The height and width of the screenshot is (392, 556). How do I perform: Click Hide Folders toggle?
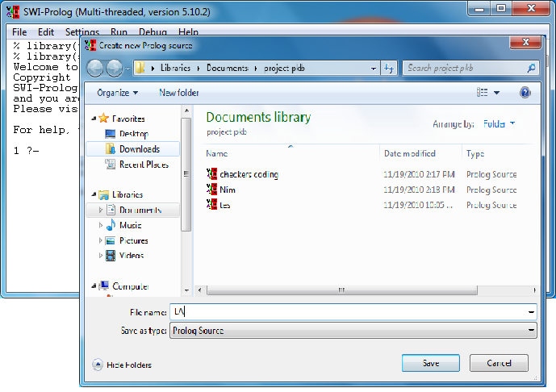tap(122, 365)
